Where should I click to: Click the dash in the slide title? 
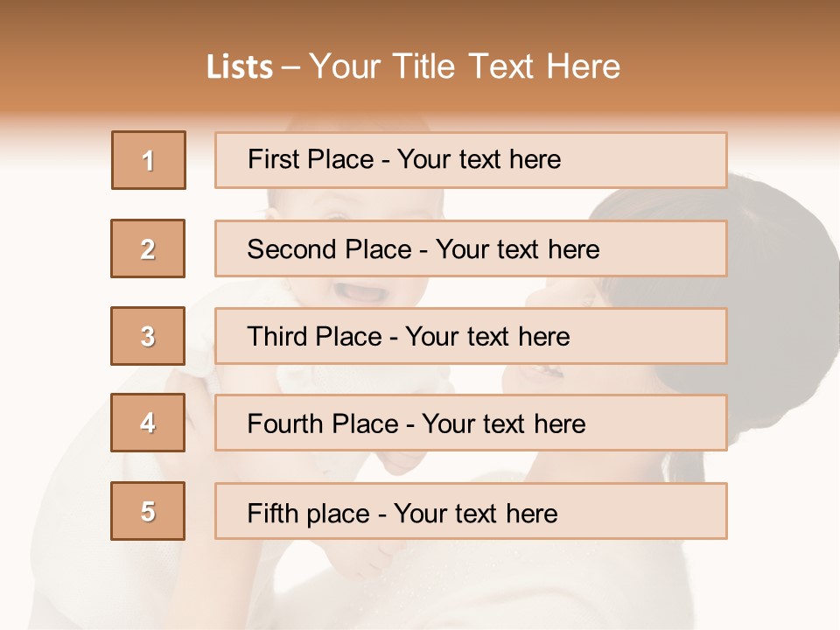coord(292,67)
